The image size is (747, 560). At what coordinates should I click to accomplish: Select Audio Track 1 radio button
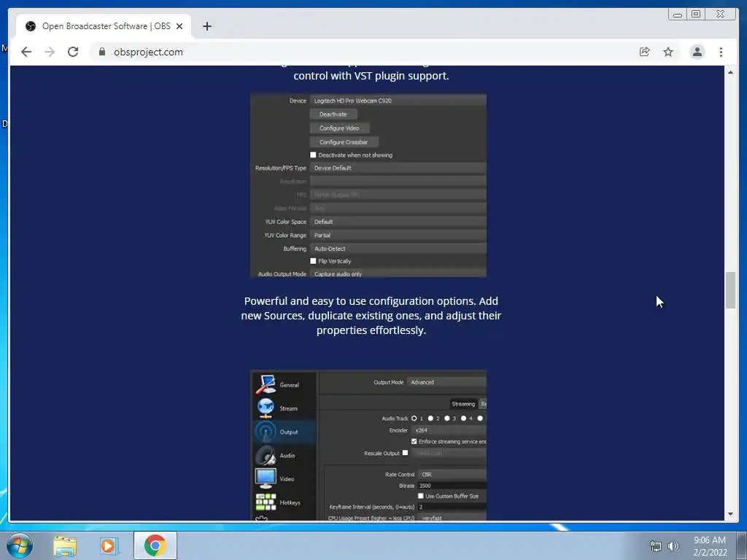414,418
